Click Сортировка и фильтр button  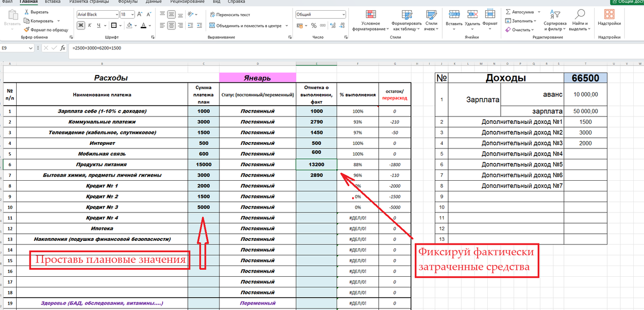pyautogui.click(x=555, y=19)
